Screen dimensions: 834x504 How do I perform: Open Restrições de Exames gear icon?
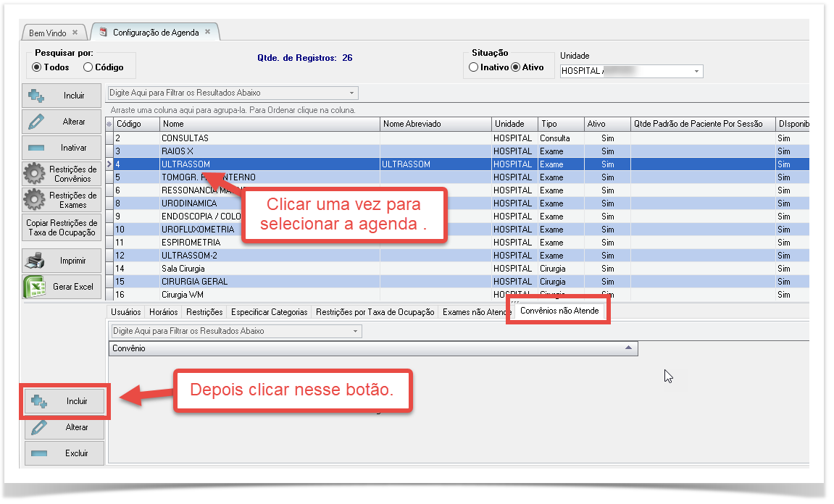pyautogui.click(x=34, y=200)
